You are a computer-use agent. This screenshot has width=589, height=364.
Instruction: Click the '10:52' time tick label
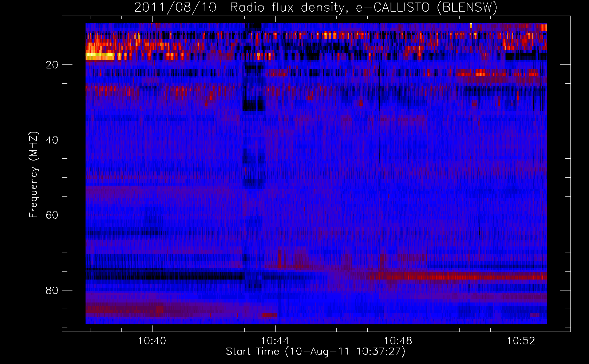pyautogui.click(x=521, y=341)
